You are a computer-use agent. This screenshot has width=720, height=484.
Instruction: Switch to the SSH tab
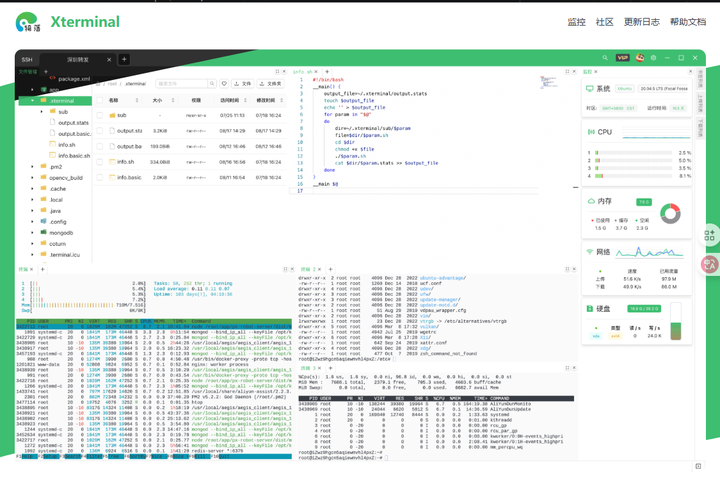pyautogui.click(x=27, y=60)
